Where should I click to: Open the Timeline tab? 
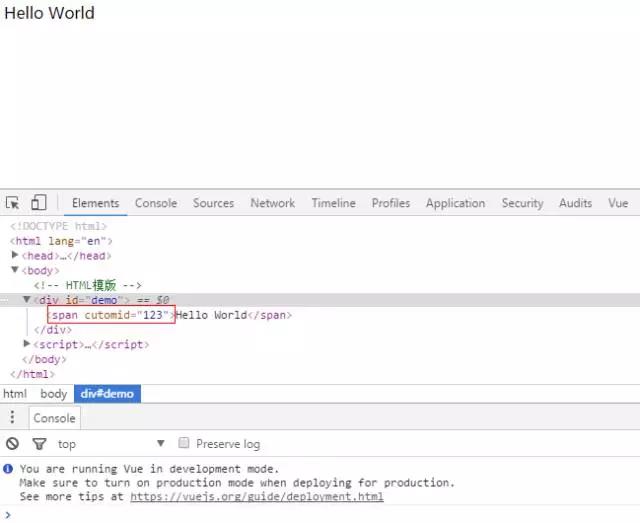point(333,203)
